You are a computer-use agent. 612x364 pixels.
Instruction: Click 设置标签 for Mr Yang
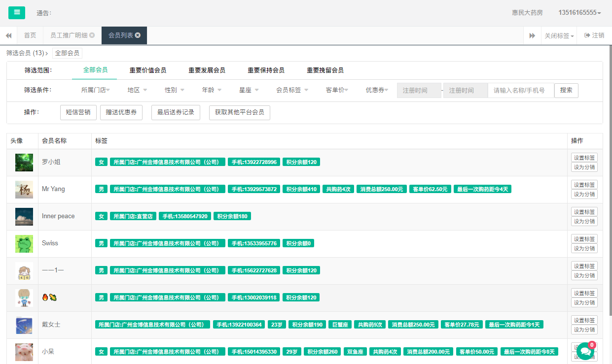click(584, 185)
